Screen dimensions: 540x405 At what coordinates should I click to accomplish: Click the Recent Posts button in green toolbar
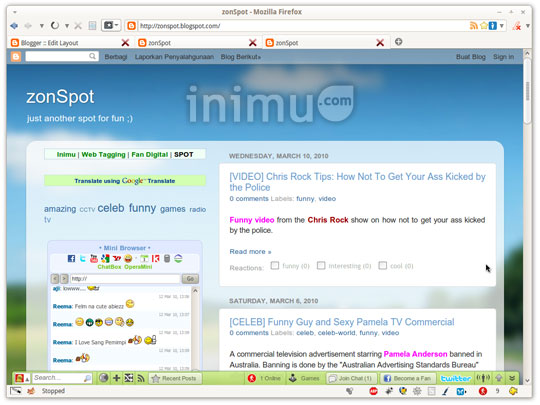(175, 378)
